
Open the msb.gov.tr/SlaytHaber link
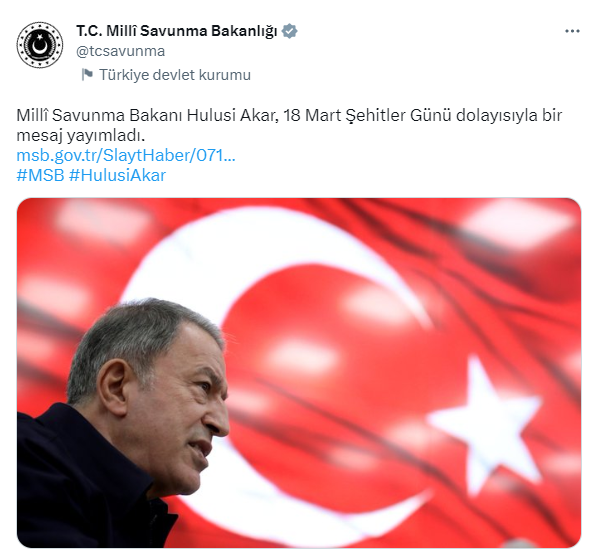pyautogui.click(x=126, y=155)
